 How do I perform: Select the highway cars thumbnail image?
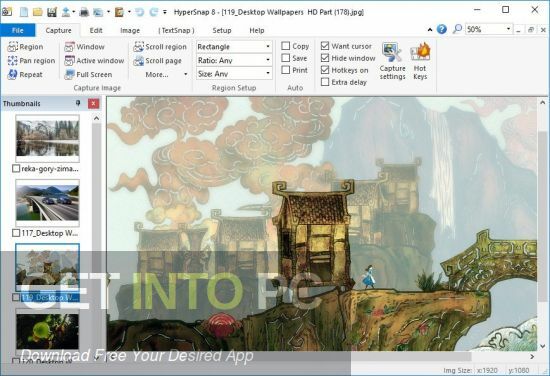(x=47, y=203)
